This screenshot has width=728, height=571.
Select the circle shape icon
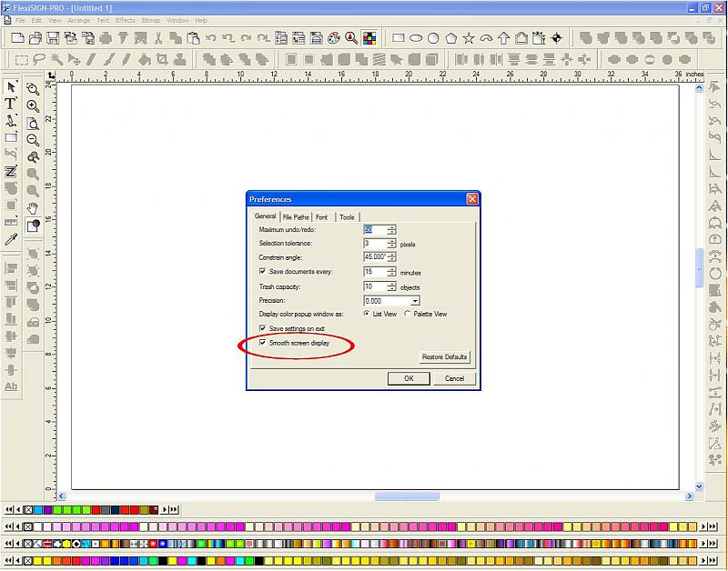point(433,38)
